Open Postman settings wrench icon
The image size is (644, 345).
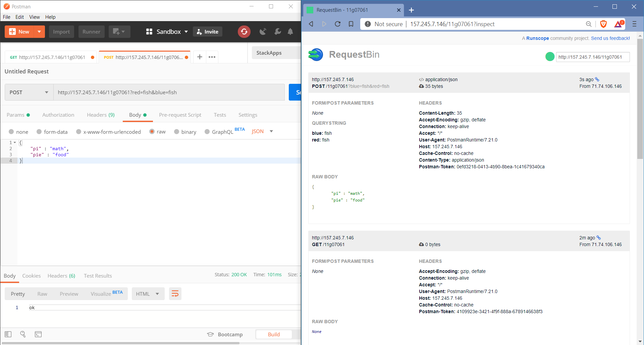277,32
